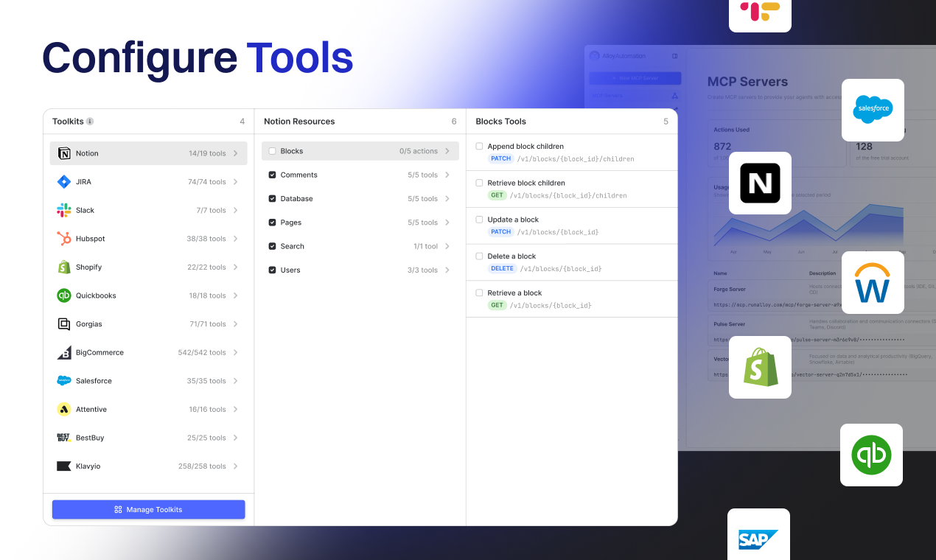Viewport: 936px width, 560px height.
Task: Click the Klaviyo toolkit icon
Action: 64,466
